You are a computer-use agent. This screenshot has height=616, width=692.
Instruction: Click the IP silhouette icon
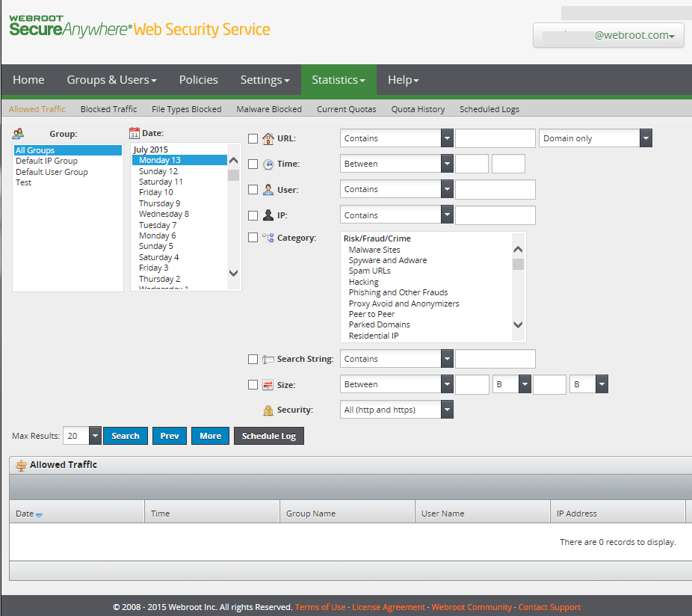click(268, 215)
